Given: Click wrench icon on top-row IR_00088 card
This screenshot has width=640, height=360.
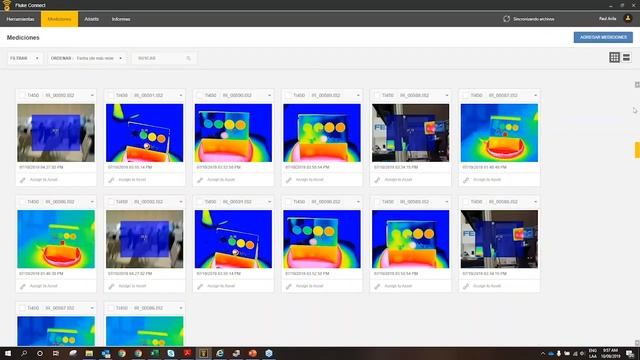Looking at the screenshot, I should [378, 180].
